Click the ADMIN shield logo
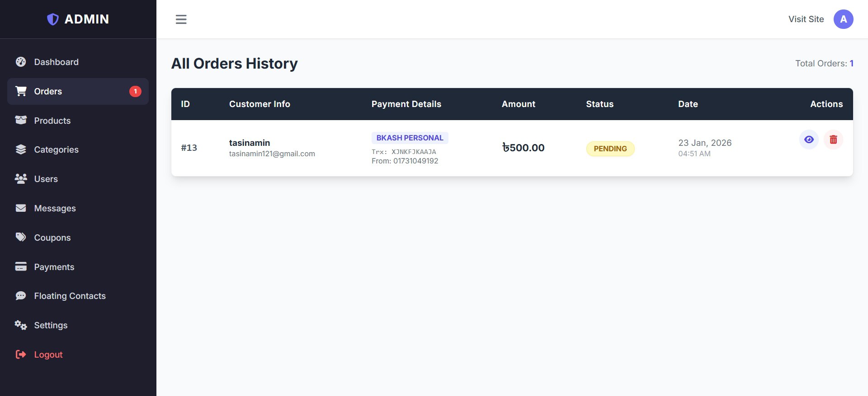 (x=53, y=19)
